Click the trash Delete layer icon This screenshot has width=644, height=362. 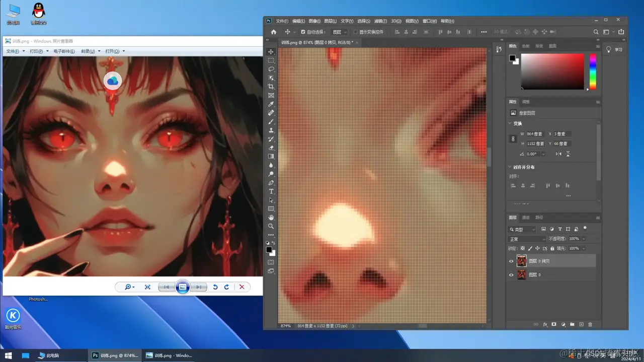pyautogui.click(x=590, y=325)
